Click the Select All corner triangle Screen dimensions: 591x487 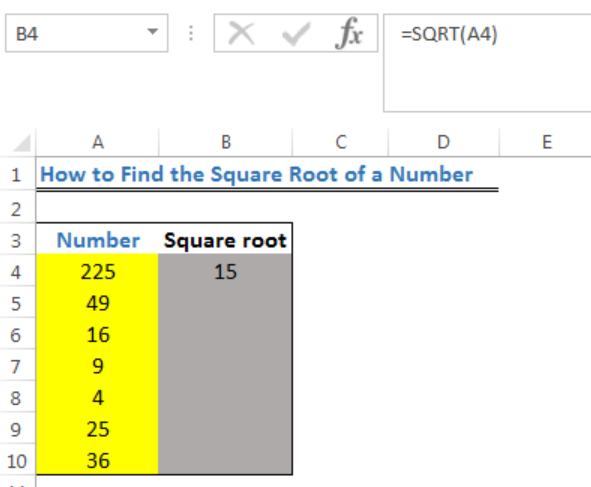pos(21,142)
